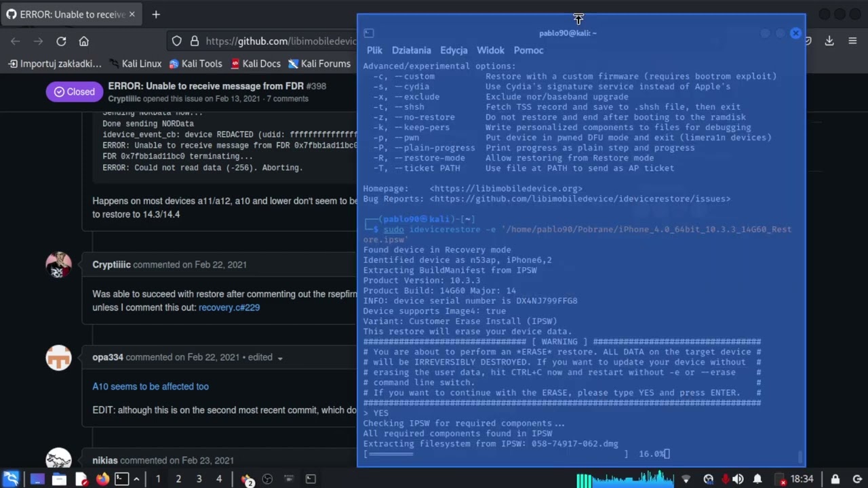The image size is (868, 488).
Task: Open the terminal Działania menu
Action: point(411,50)
